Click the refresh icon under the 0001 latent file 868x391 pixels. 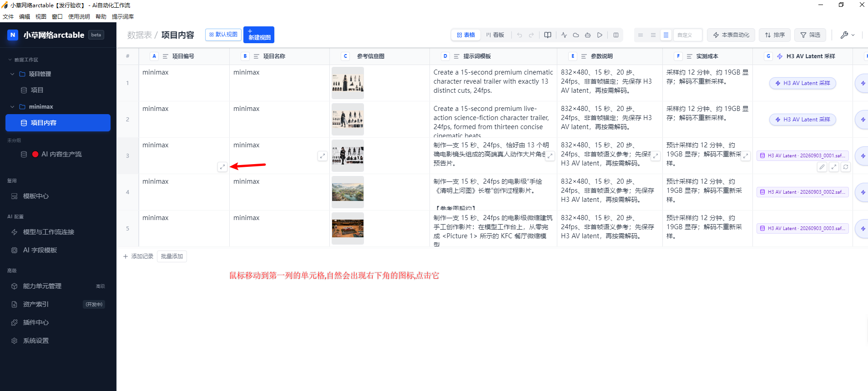[846, 167]
